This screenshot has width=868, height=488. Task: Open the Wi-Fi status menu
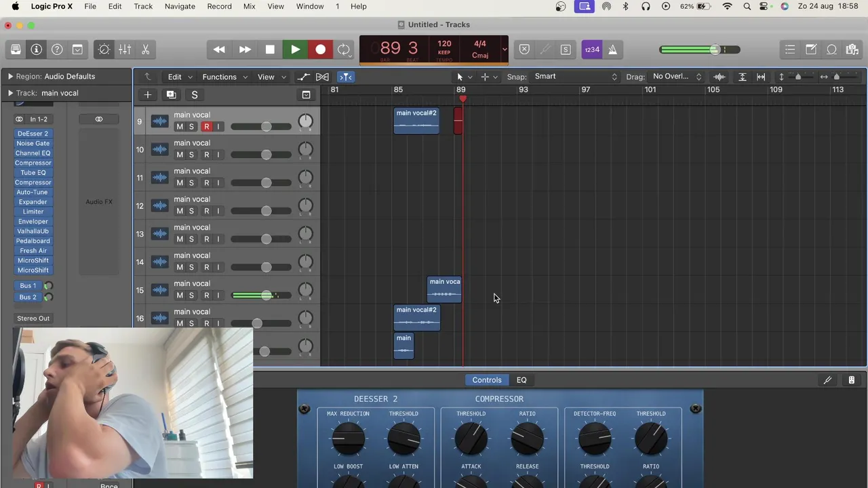[727, 6]
